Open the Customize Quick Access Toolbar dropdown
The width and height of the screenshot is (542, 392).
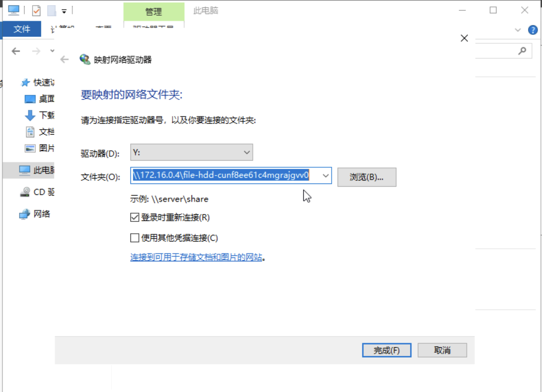(x=64, y=11)
